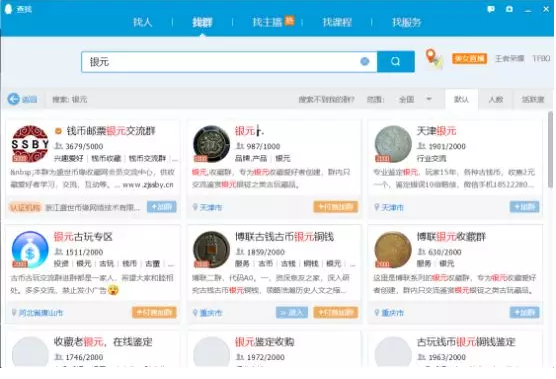Open group title 钱币邮票银元交流群
Viewport: 556px width, 379px height.
[x=111, y=131]
